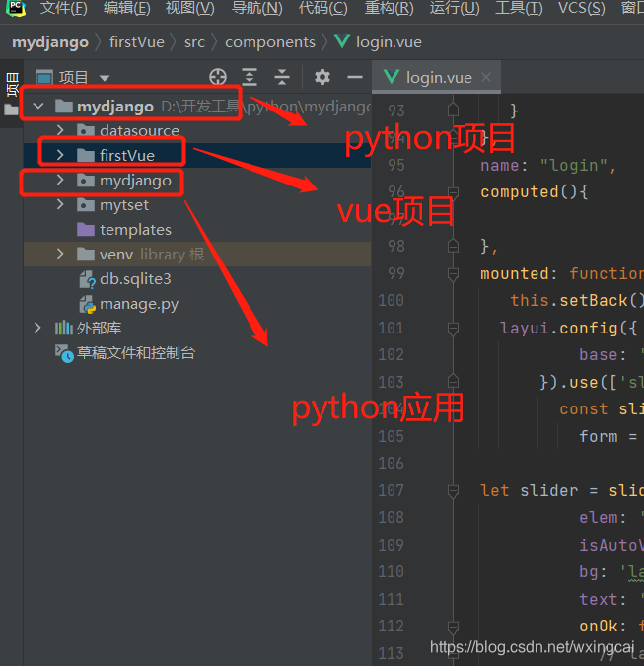Open the 导航(N) menu
Viewport: 644px width, 666px height.
tap(256, 8)
